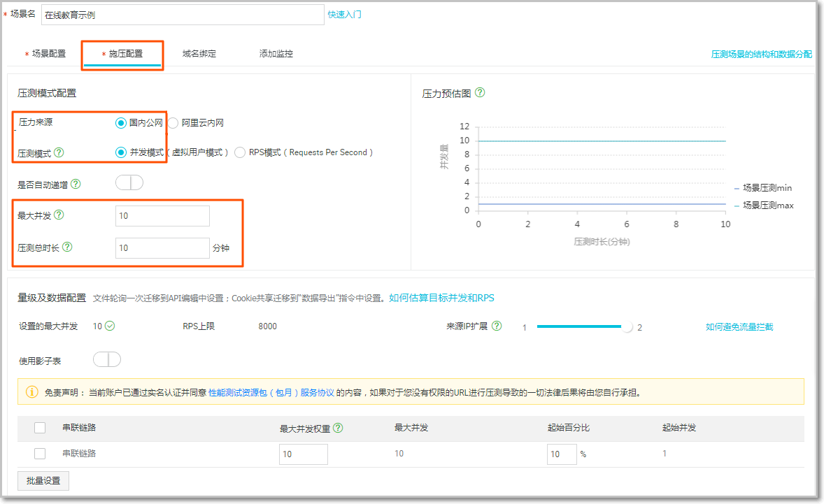This screenshot has width=824, height=504.
Task: Select RPS模式 test mode radio
Action: tap(240, 152)
